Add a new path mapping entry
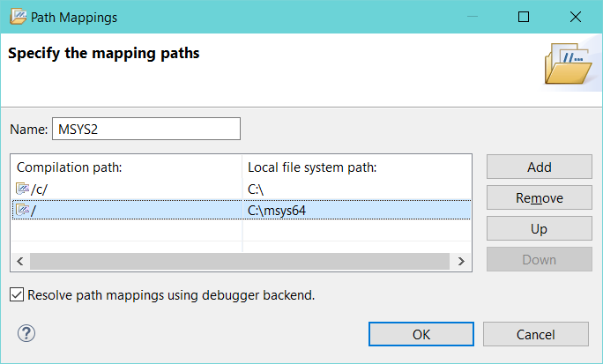The width and height of the screenshot is (603, 364). pyautogui.click(x=540, y=167)
